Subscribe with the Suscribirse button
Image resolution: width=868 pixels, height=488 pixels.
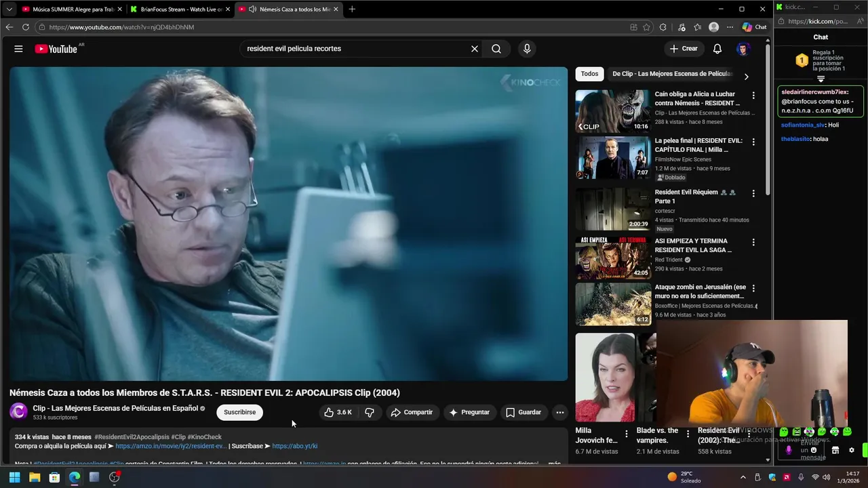tap(240, 412)
